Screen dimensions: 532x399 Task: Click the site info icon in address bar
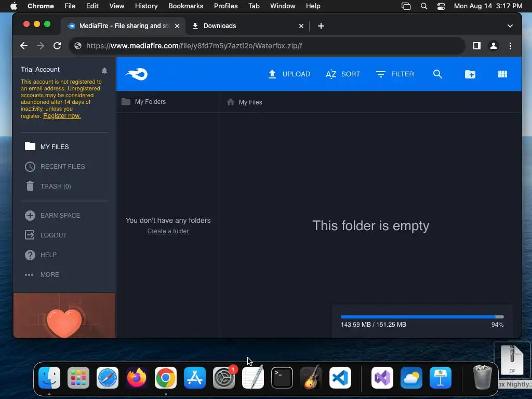78,46
